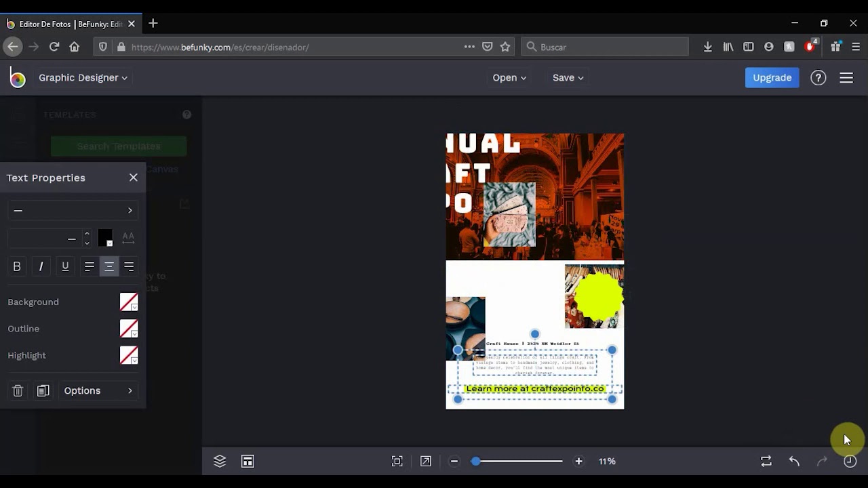Screen dimensions: 868x488
Task: Toggle the browser sidebar icon
Action: point(749,47)
